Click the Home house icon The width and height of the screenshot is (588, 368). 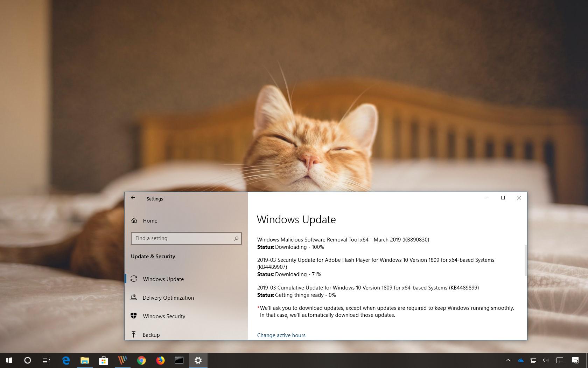click(134, 220)
